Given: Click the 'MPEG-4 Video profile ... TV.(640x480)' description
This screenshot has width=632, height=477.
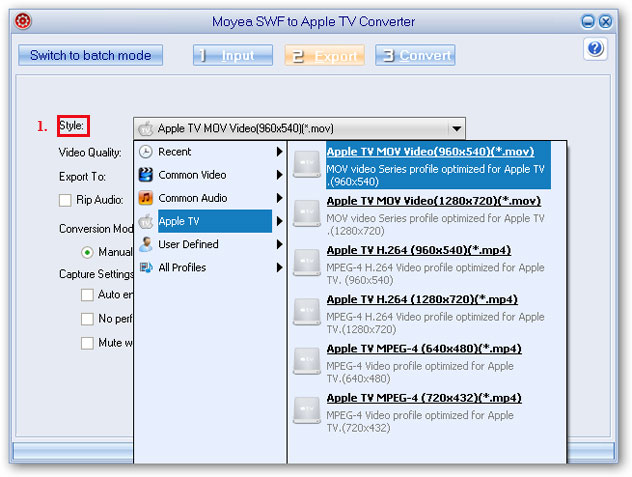Looking at the screenshot, I should pos(420,372).
